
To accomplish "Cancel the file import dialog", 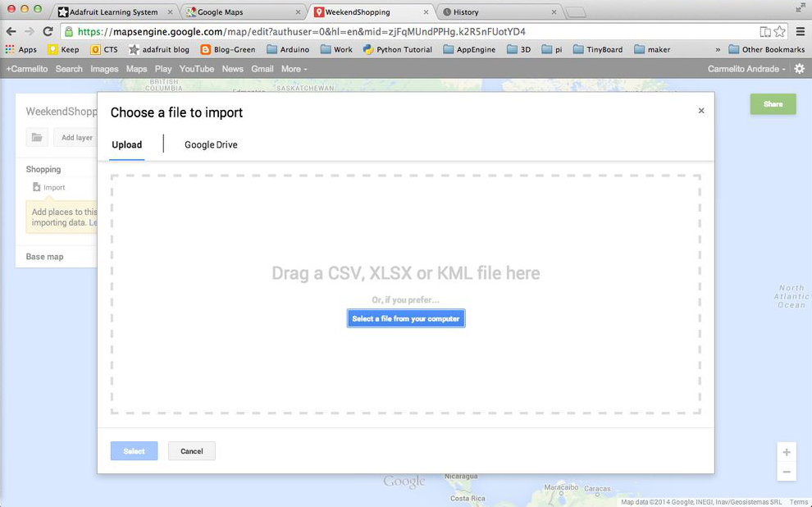I will point(192,451).
